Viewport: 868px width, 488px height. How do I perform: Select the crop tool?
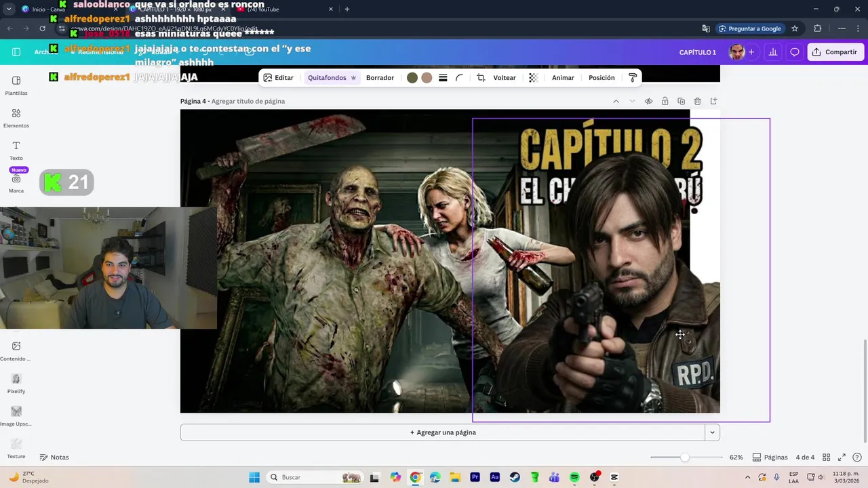tap(481, 78)
